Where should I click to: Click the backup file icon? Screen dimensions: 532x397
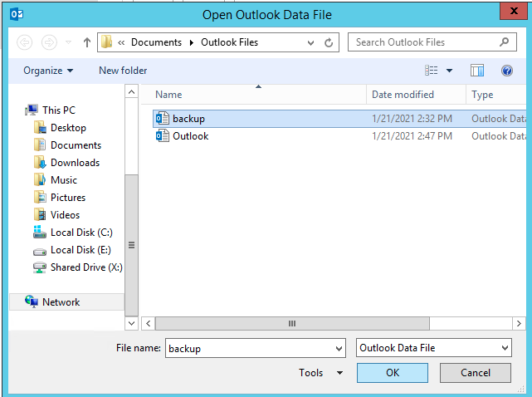click(163, 119)
